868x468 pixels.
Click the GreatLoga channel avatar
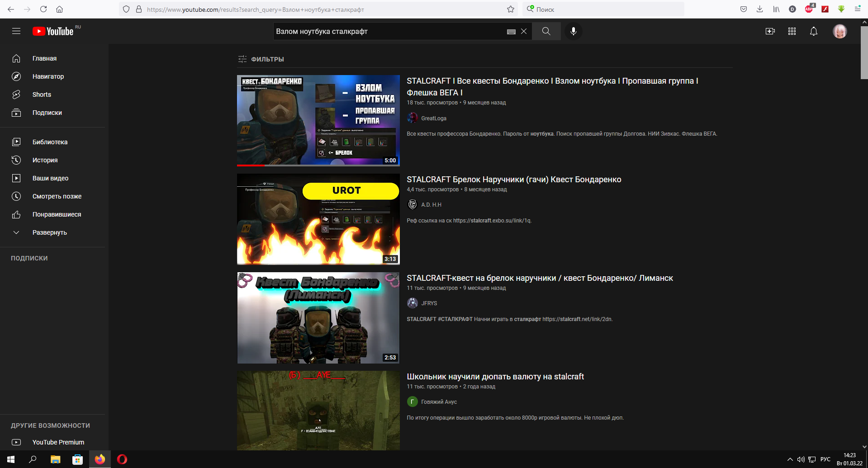pos(413,118)
